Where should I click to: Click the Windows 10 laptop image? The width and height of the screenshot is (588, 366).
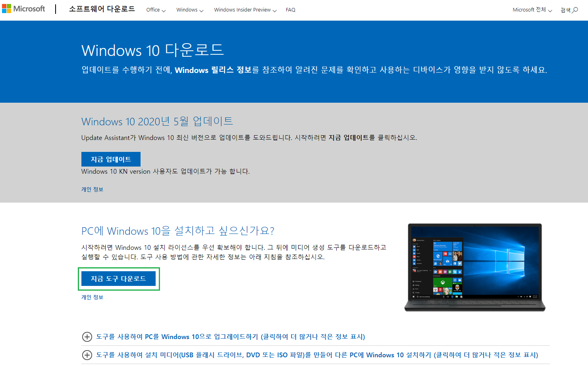point(475,268)
